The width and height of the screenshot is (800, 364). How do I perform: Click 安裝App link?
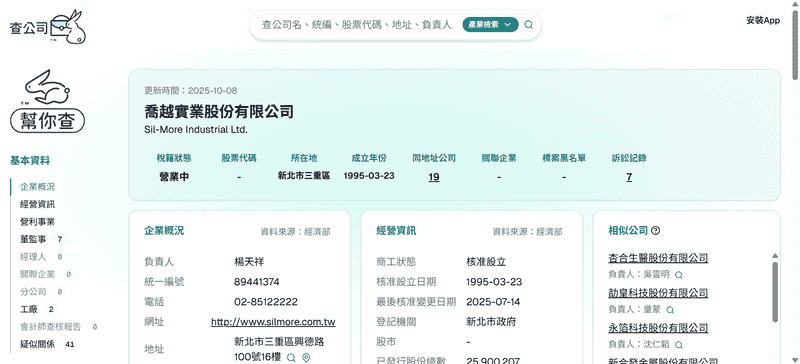[763, 20]
